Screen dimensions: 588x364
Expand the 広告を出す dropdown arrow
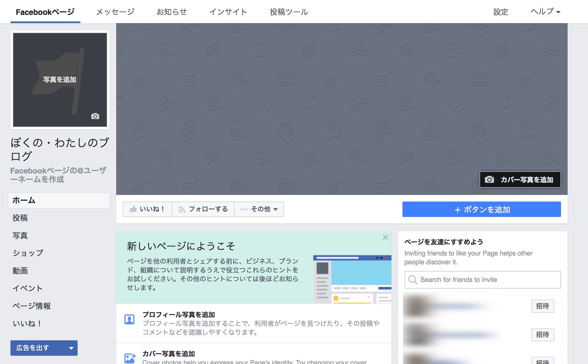[x=71, y=348]
